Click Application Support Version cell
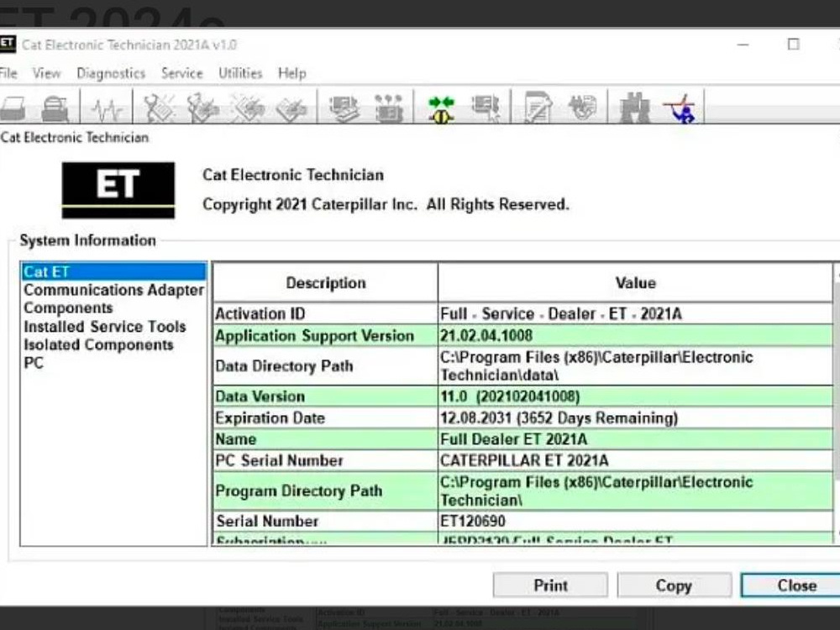The height and width of the screenshot is (630, 840). pyautogui.click(x=325, y=335)
